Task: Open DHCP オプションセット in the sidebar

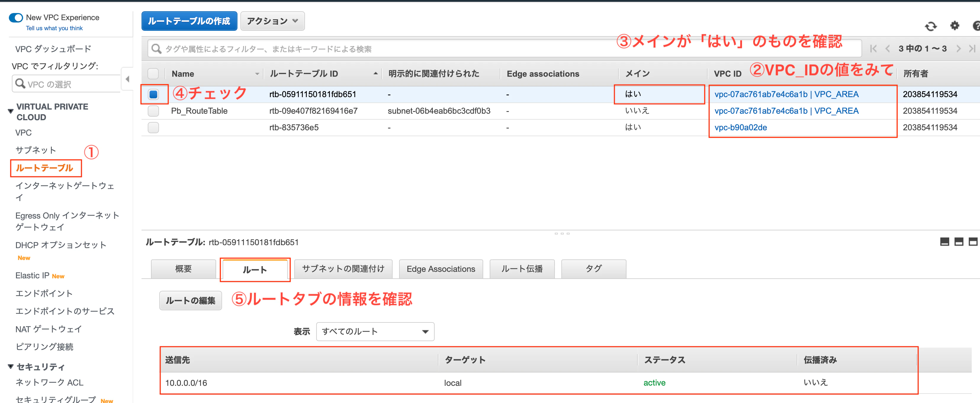Action: tap(61, 245)
